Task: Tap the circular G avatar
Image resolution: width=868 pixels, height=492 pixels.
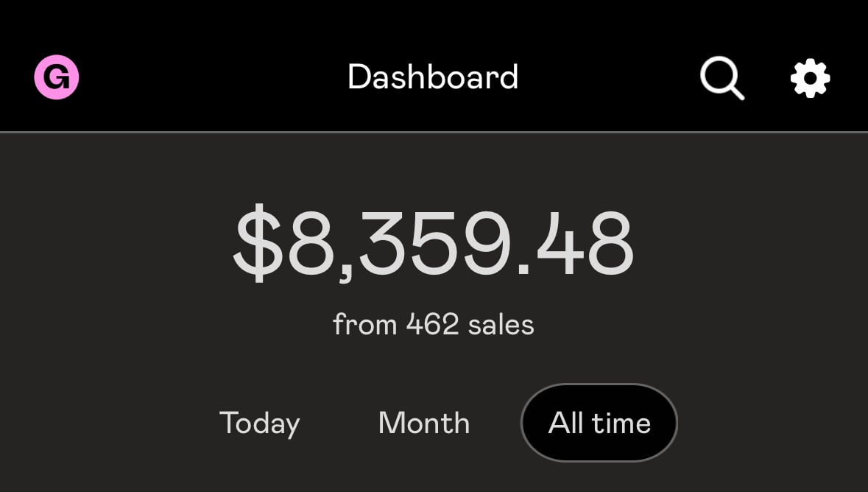Action: 57,77
